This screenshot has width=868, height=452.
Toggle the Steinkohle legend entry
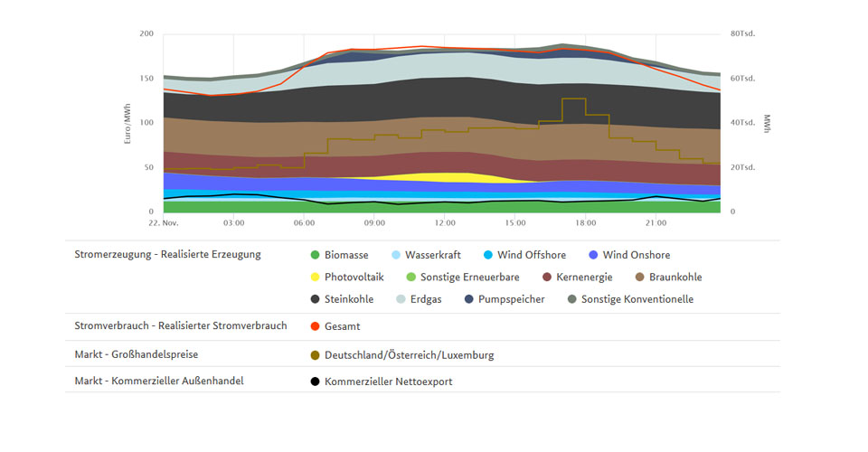pos(342,299)
